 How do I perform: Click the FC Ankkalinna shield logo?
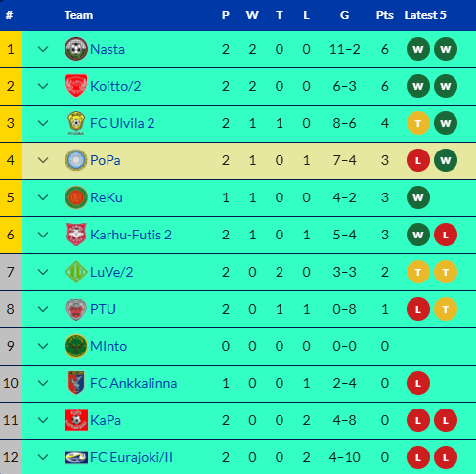click(76, 383)
